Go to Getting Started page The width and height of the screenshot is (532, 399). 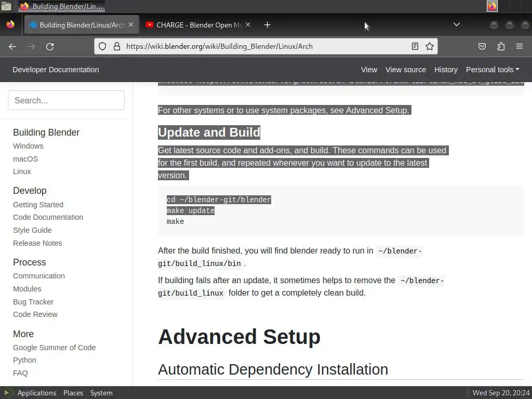tap(38, 205)
